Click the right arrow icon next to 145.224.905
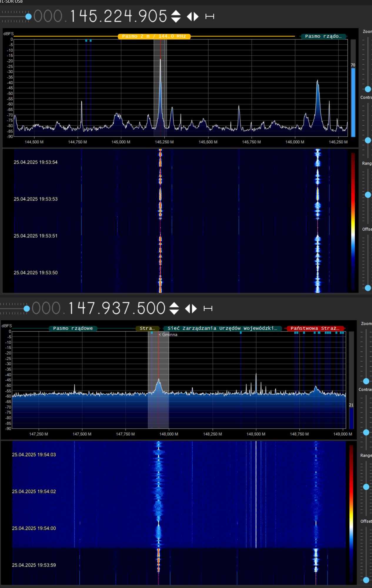 pos(196,16)
